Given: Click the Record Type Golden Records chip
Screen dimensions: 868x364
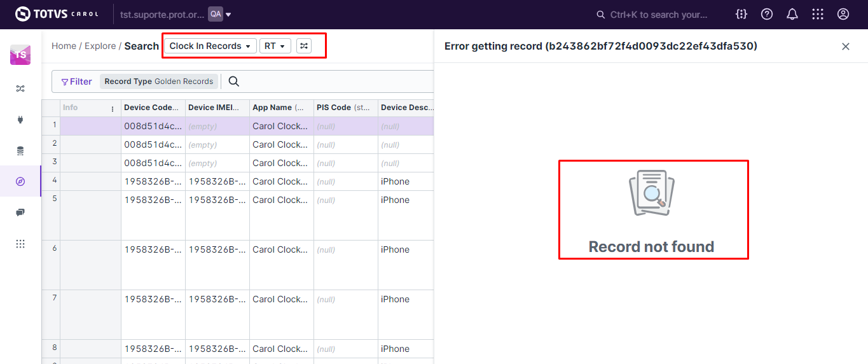Looking at the screenshot, I should (x=159, y=81).
